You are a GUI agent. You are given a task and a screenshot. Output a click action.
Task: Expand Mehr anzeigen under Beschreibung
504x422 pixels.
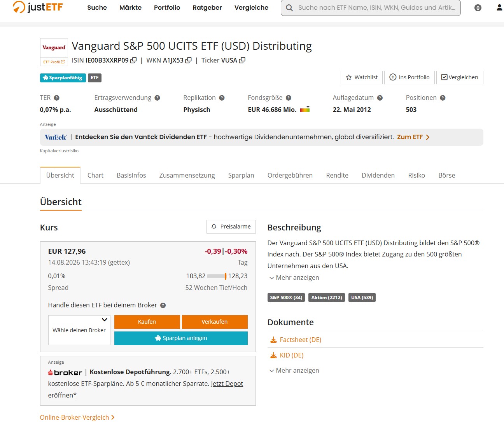tap(294, 277)
